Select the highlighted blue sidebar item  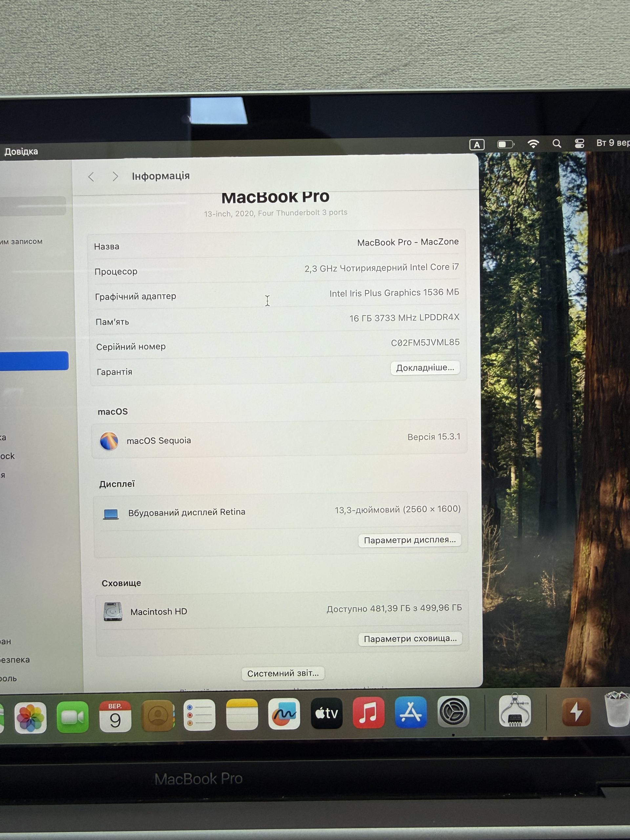34,361
